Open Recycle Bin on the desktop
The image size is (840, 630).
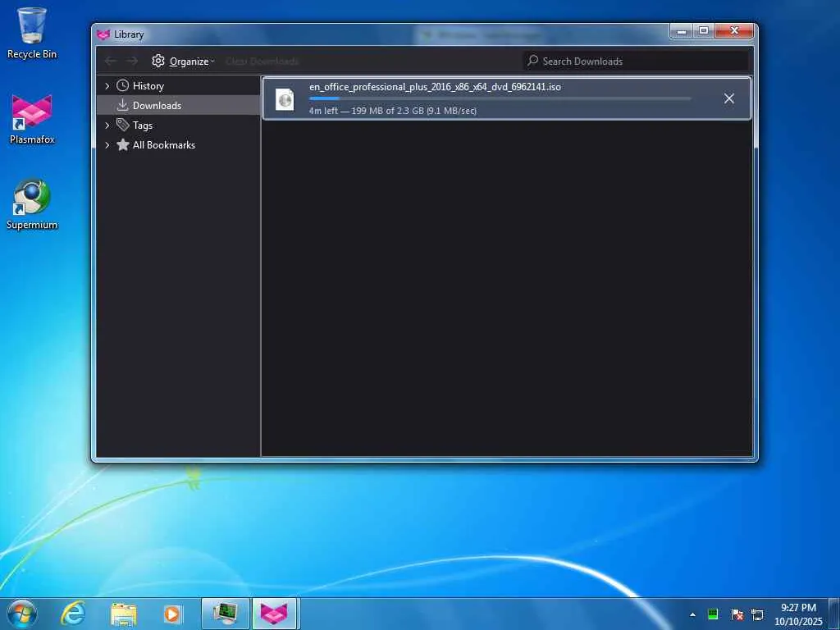32,33
